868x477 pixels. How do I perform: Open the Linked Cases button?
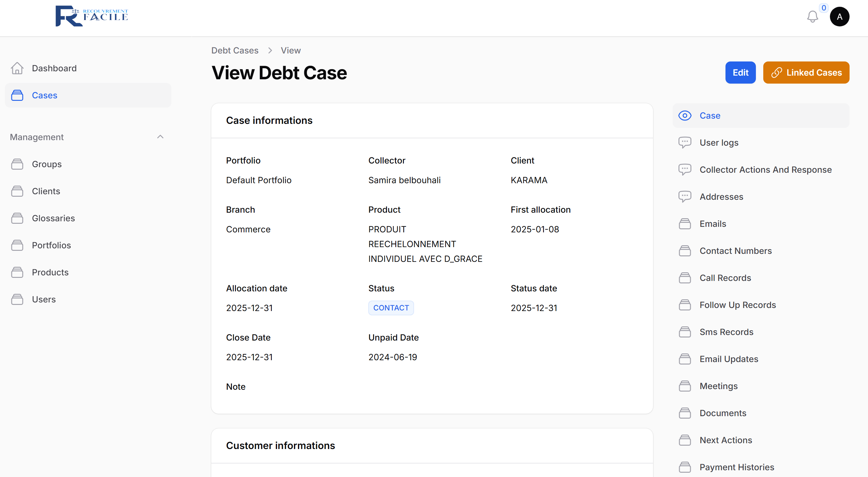806,73
